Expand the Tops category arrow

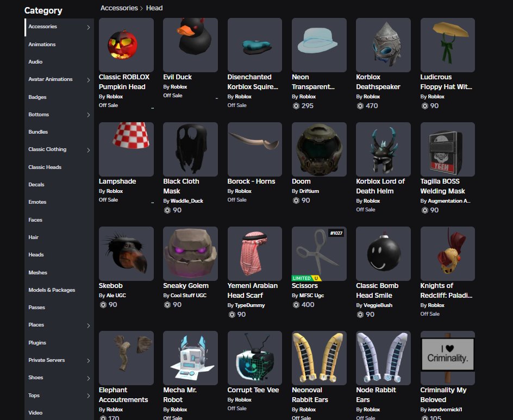point(89,396)
